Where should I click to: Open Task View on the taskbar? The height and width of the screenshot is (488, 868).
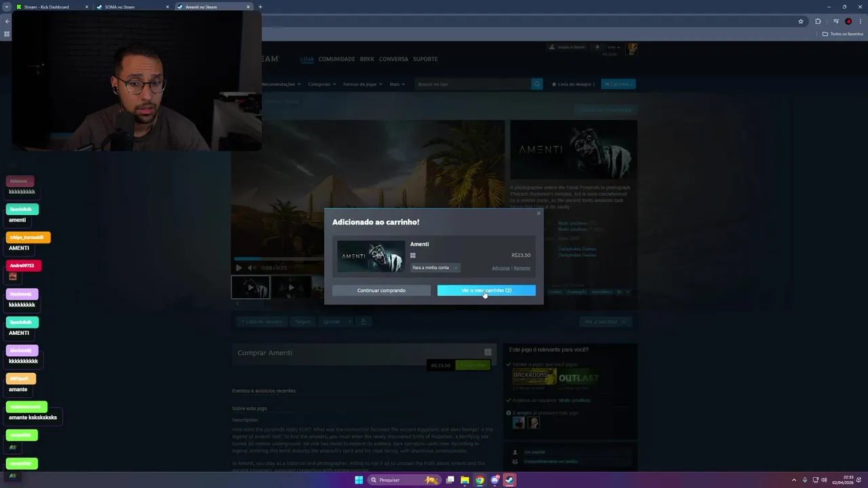click(x=450, y=480)
